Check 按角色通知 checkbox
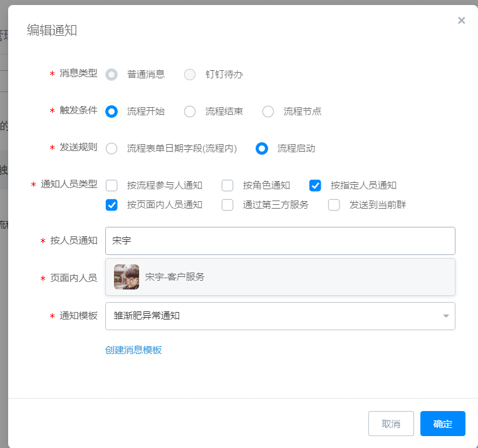The height and width of the screenshot is (448, 478). (227, 185)
